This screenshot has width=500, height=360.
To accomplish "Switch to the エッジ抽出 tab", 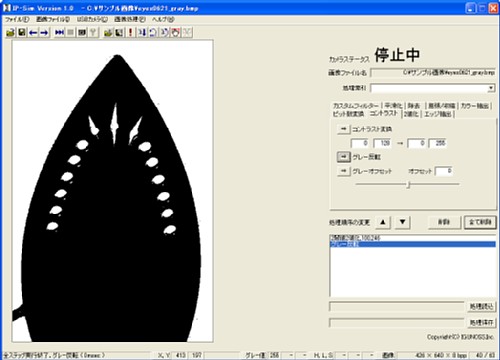I will point(438,114).
